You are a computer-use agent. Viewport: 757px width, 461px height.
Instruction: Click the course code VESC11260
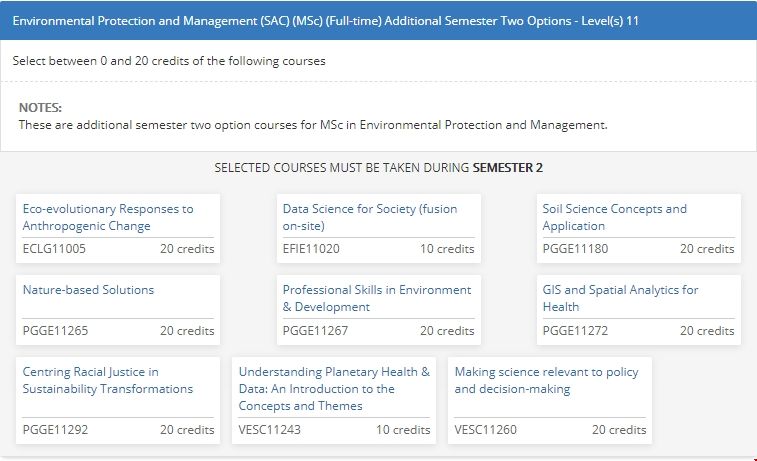pyautogui.click(x=486, y=430)
